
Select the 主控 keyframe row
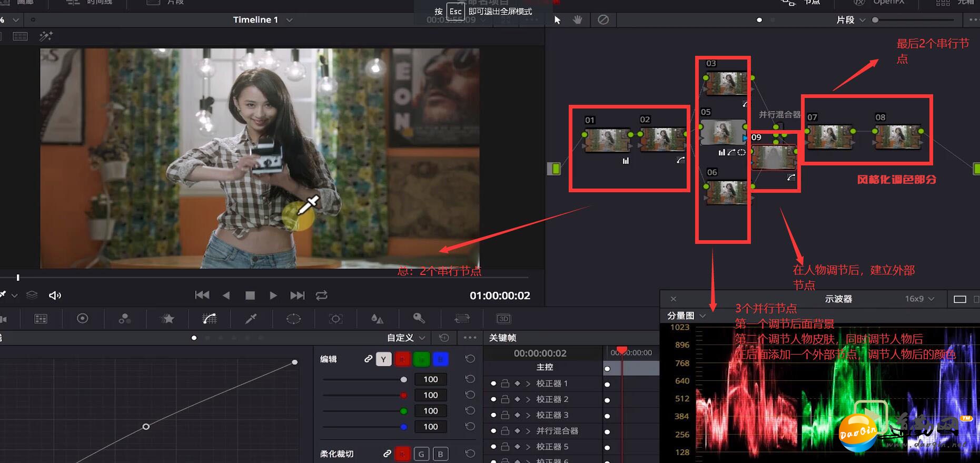545,367
